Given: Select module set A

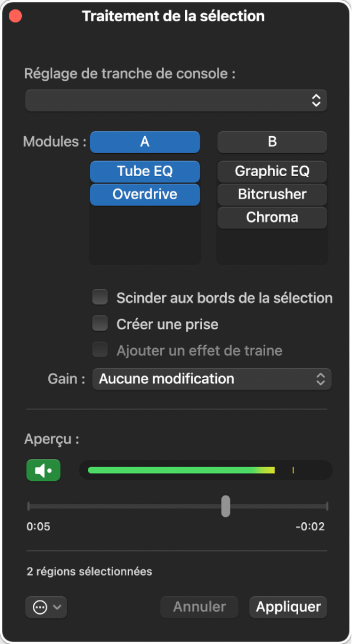Looking at the screenshot, I should (144, 141).
